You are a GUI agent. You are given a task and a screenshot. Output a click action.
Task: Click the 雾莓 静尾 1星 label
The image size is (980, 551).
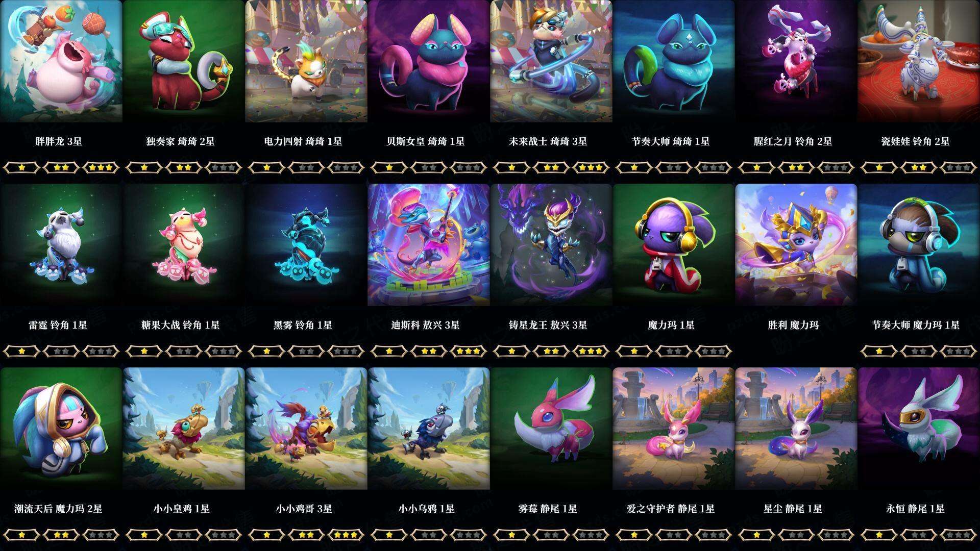[548, 509]
